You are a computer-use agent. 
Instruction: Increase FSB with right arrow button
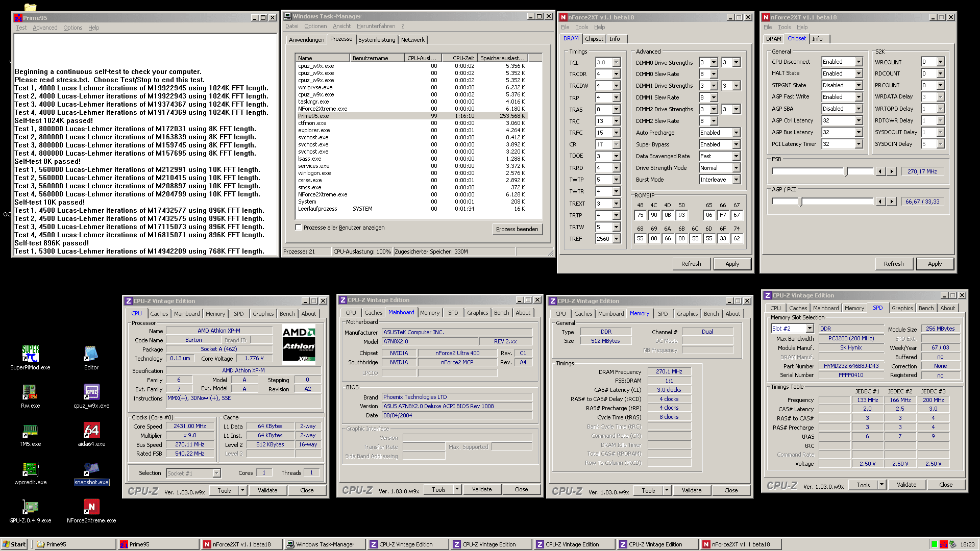(x=892, y=171)
